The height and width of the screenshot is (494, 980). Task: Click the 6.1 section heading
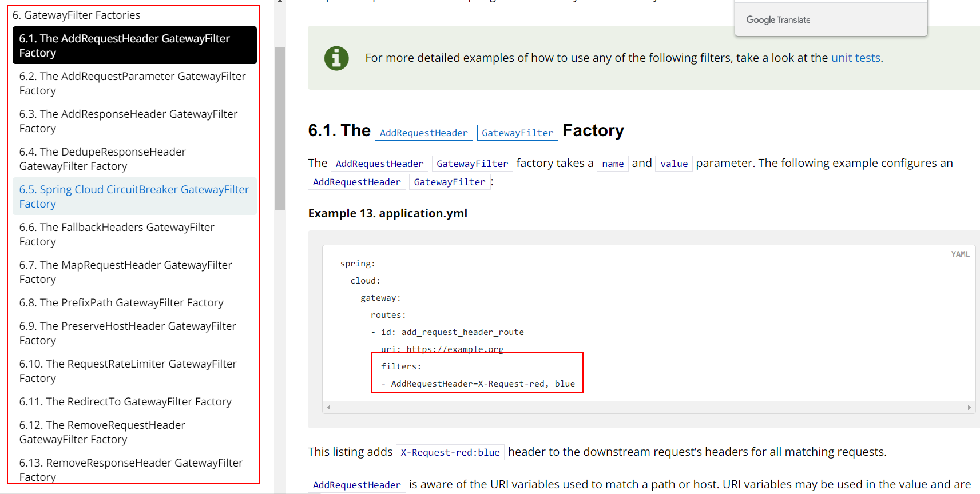pyautogui.click(x=466, y=131)
